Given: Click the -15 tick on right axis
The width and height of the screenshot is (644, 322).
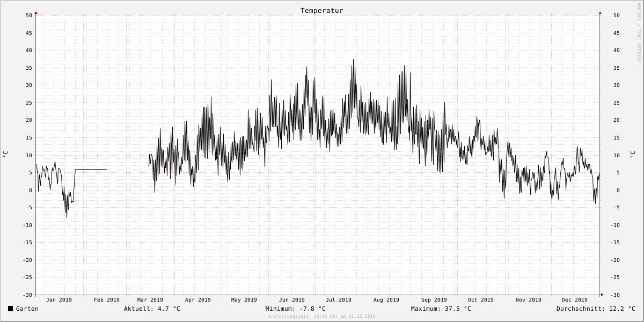Looking at the screenshot, I should pos(615,243).
